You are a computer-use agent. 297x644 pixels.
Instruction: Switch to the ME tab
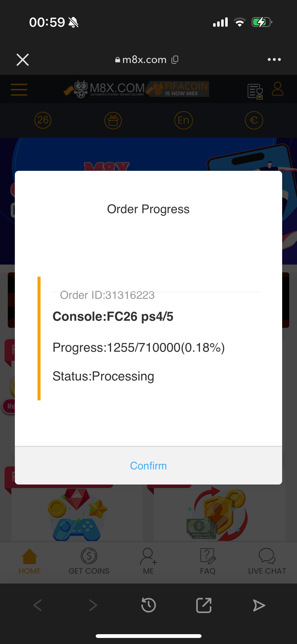(148, 561)
